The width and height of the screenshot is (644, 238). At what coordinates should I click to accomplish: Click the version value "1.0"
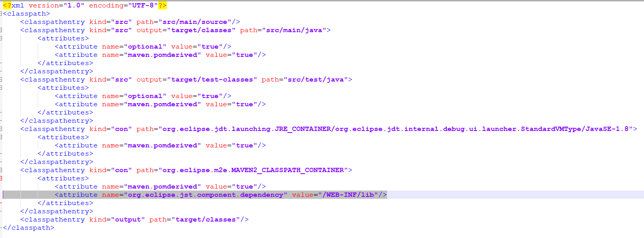coord(74,5)
